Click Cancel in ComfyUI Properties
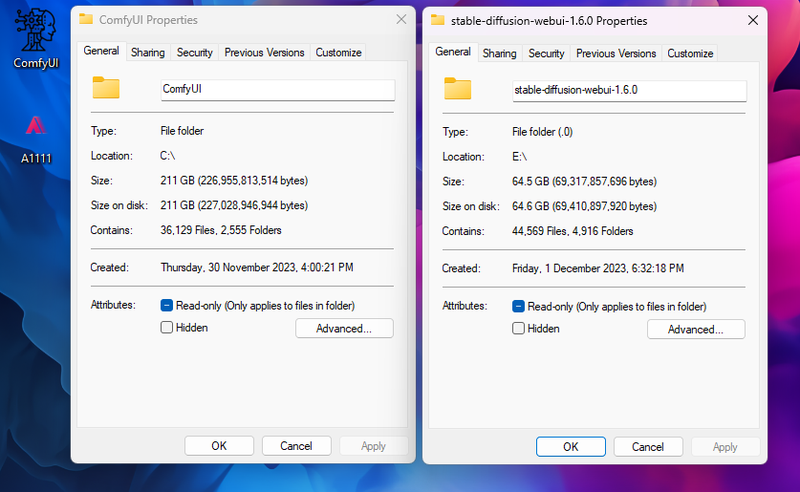This screenshot has width=800, height=492. coord(296,446)
